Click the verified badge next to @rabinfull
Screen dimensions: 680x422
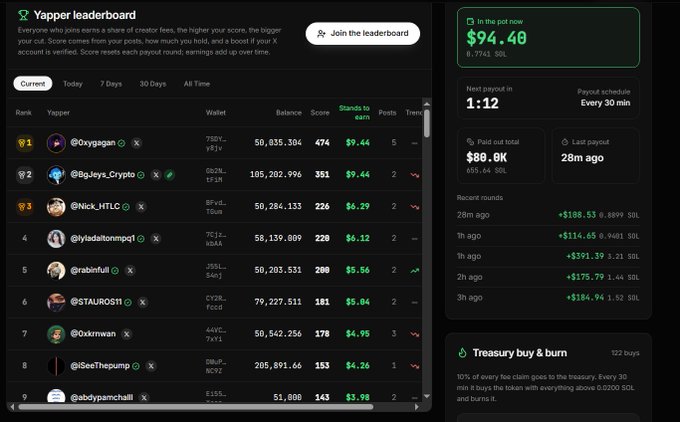coord(115,271)
